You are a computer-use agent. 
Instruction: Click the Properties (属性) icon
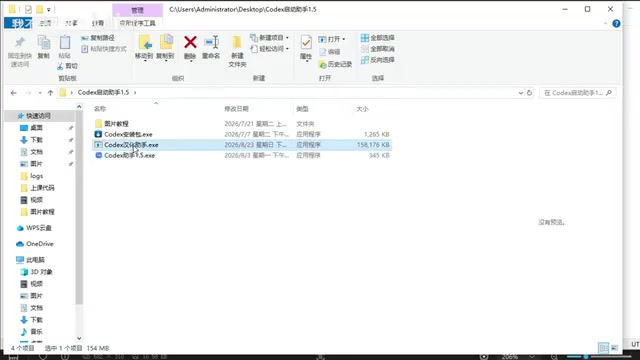tap(306, 43)
